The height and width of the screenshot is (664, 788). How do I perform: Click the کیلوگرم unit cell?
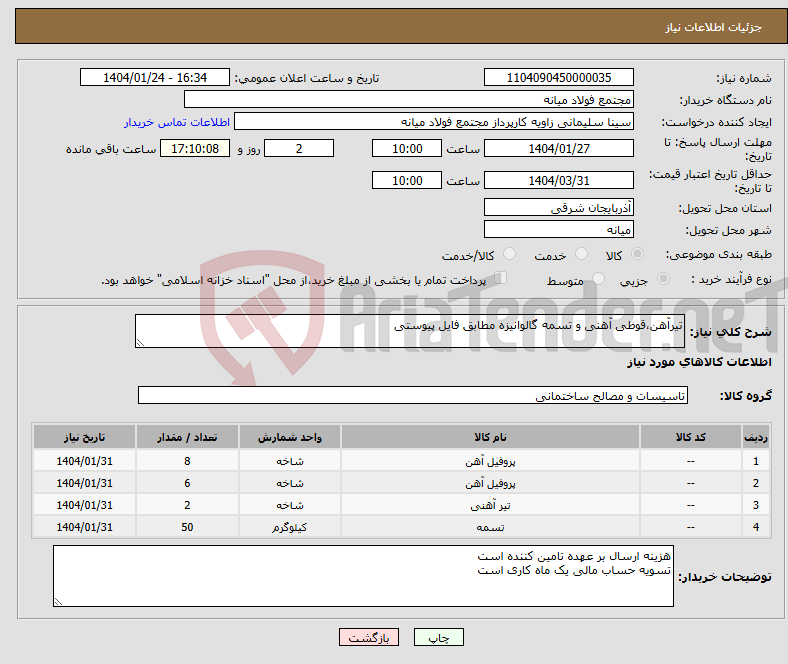(x=290, y=527)
